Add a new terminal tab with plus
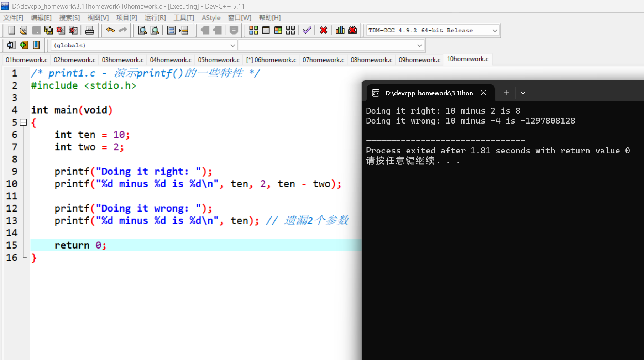Image resolution: width=644 pixels, height=360 pixels. coord(507,93)
